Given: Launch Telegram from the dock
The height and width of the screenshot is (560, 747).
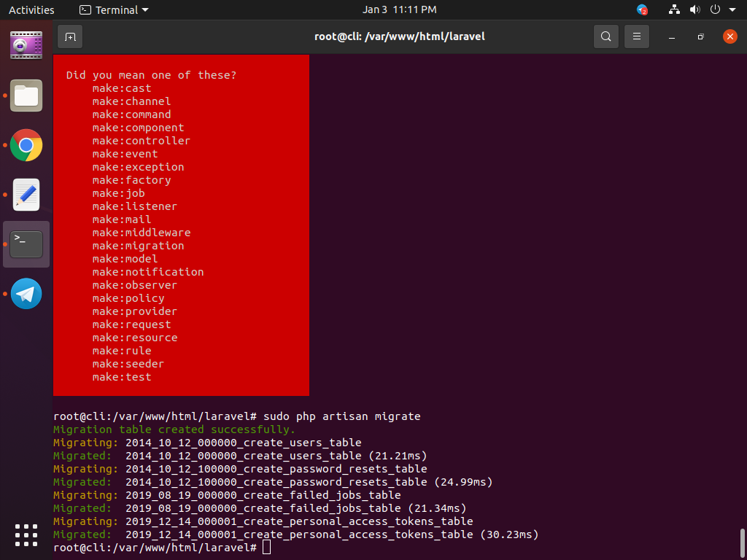Looking at the screenshot, I should pyautogui.click(x=26, y=293).
